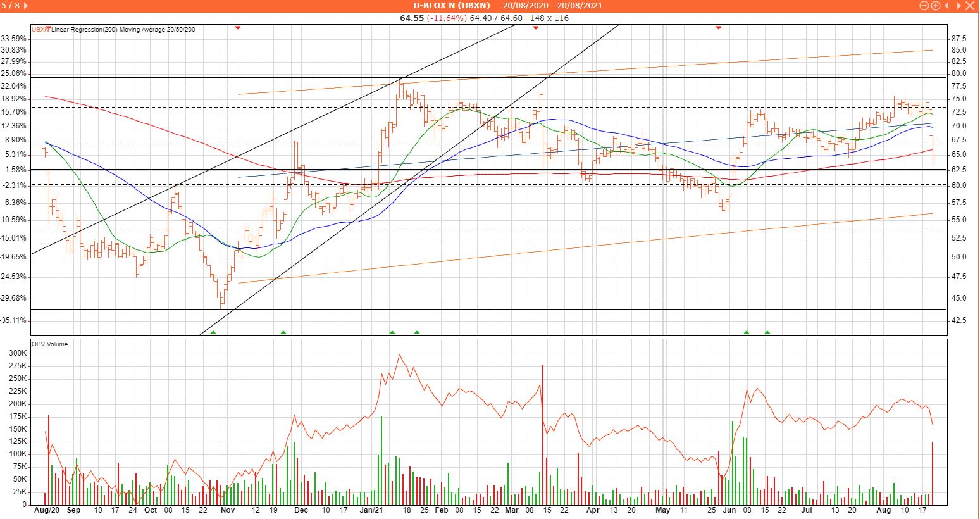Click the tall green volume bar in mid-January
980x519 pixels.
coord(381,460)
